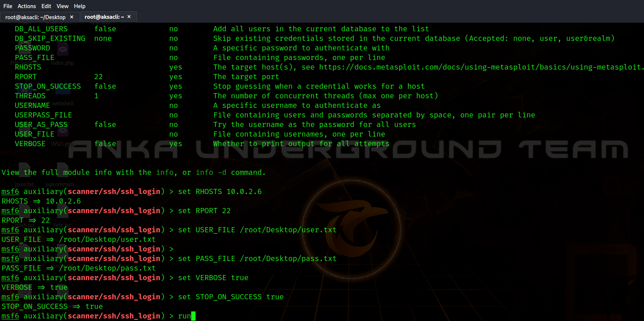Click the 'View the full module info' line

click(x=133, y=172)
